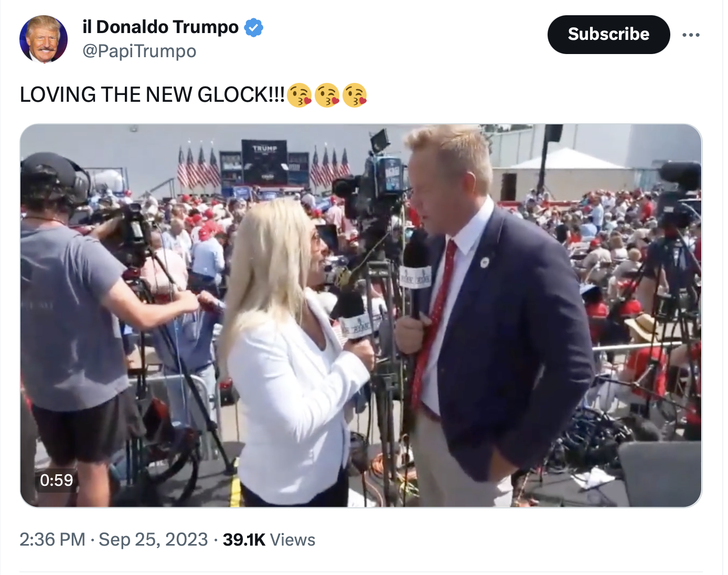
Task: Click the Sep 25, 2023 date
Action: click(153, 539)
